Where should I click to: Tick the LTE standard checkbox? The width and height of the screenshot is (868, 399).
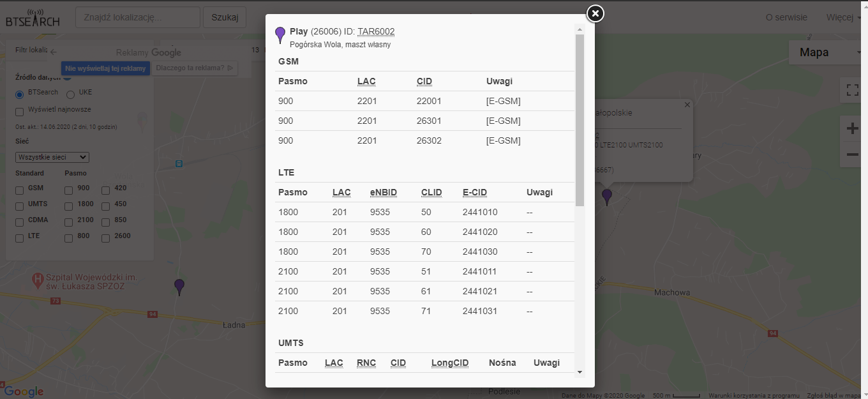click(x=20, y=238)
